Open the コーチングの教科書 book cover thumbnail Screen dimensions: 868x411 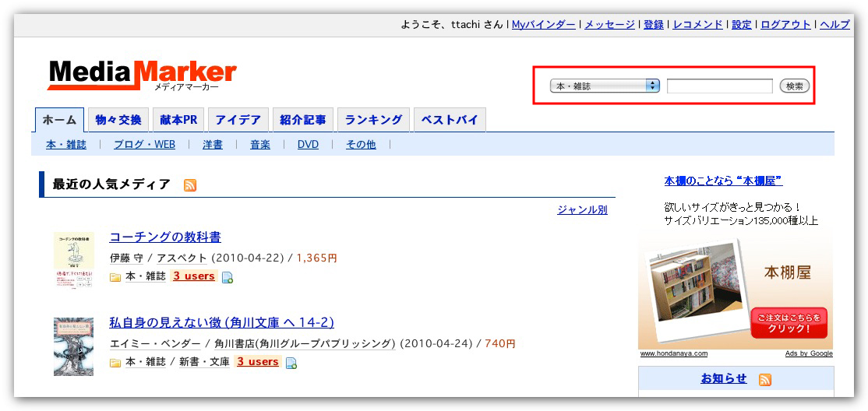73,261
